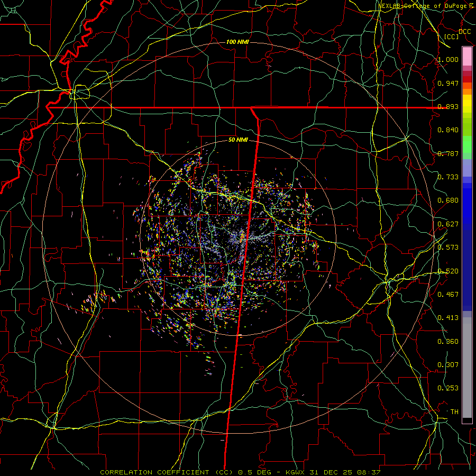Click the 0.627 legend value
476x476 pixels.
[x=448, y=224]
